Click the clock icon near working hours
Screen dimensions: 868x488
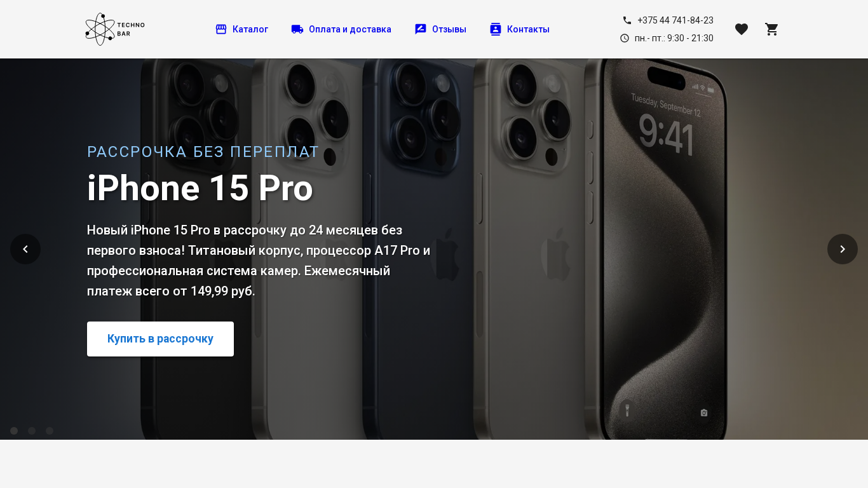tap(625, 38)
